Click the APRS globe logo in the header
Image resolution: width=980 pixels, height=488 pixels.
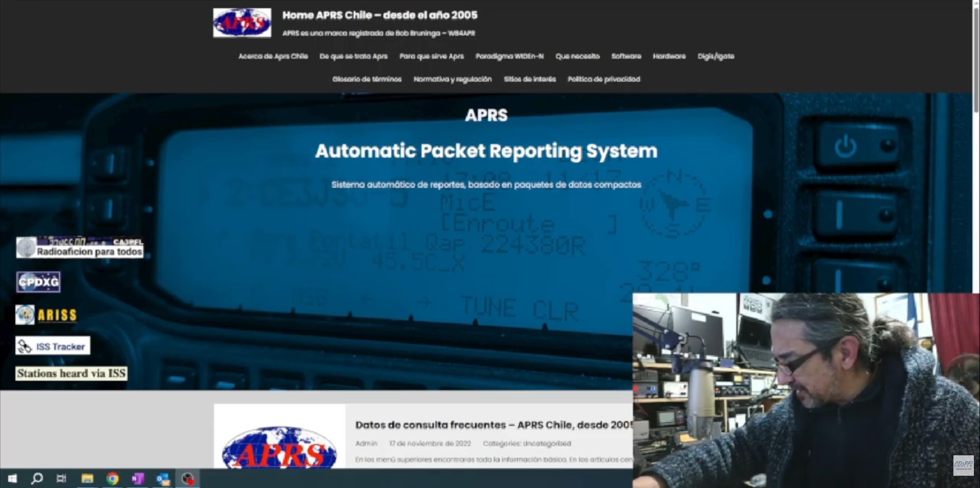click(242, 22)
